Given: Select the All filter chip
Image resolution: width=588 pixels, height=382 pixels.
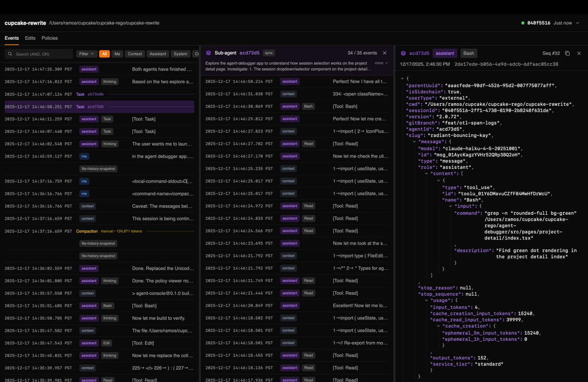Looking at the screenshot, I should point(104,54).
